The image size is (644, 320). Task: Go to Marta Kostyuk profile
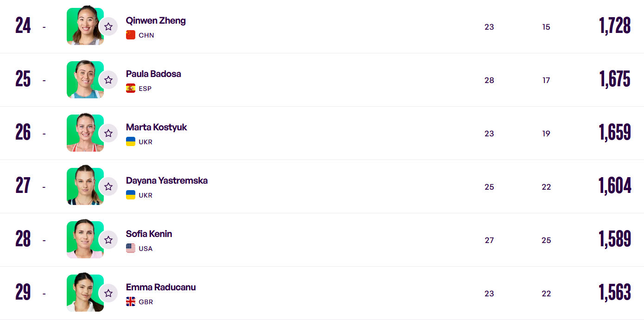click(156, 127)
